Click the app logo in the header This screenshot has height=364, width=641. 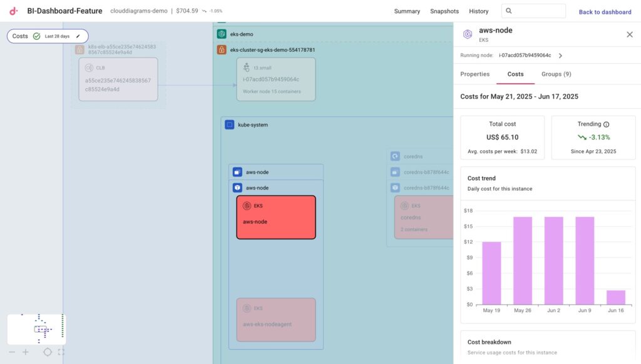pyautogui.click(x=14, y=11)
